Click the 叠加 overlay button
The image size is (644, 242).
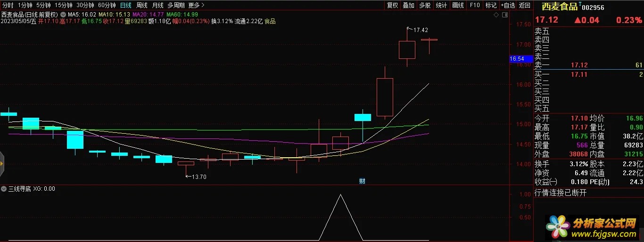tap(408, 6)
